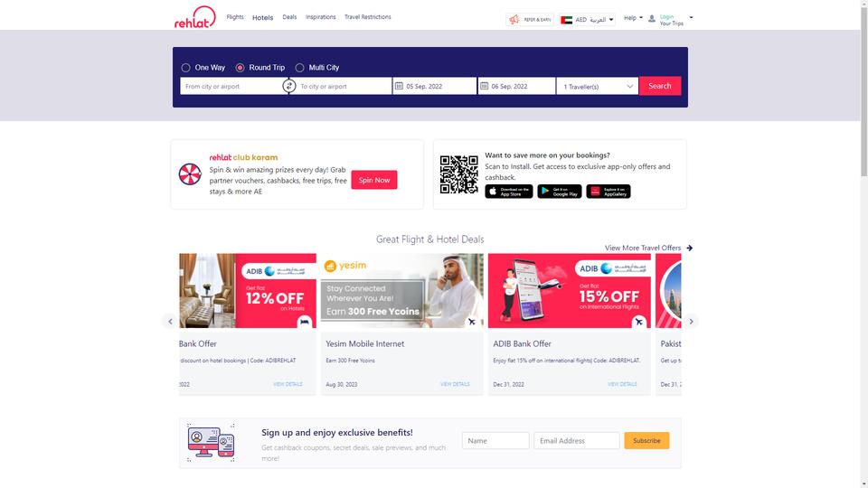
Task: Swap origin and destination cities icon
Action: tap(289, 86)
